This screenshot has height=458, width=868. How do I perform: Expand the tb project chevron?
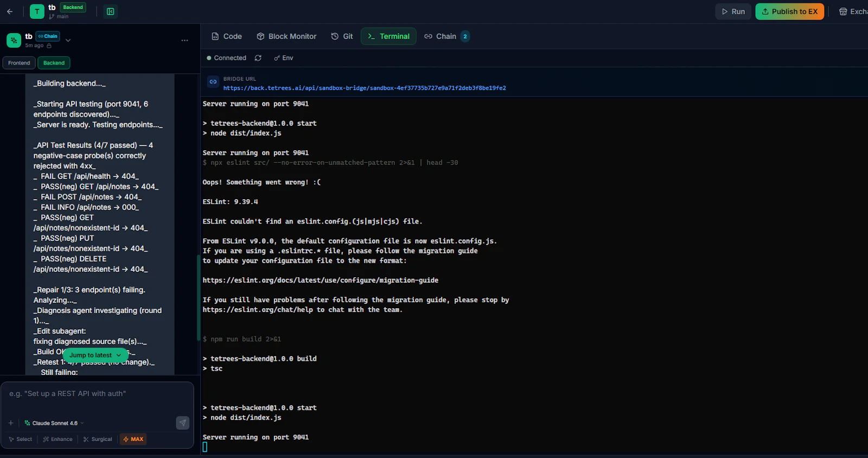tap(68, 40)
